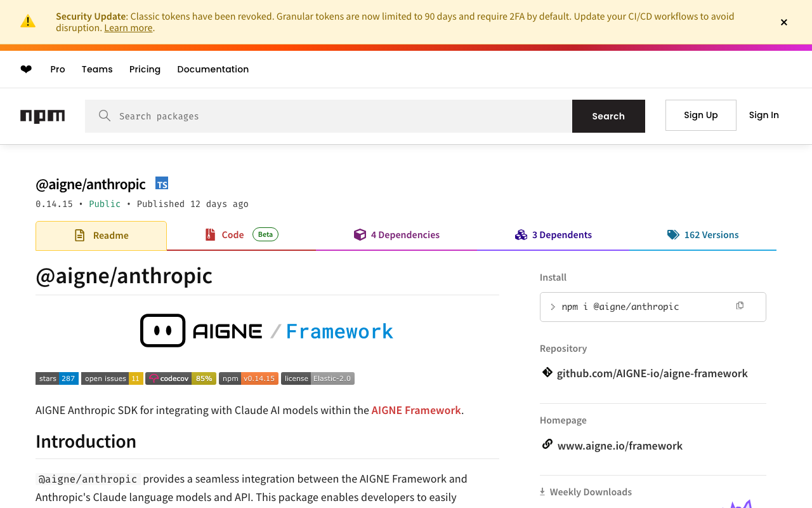Click the Readme file icon

(80, 236)
